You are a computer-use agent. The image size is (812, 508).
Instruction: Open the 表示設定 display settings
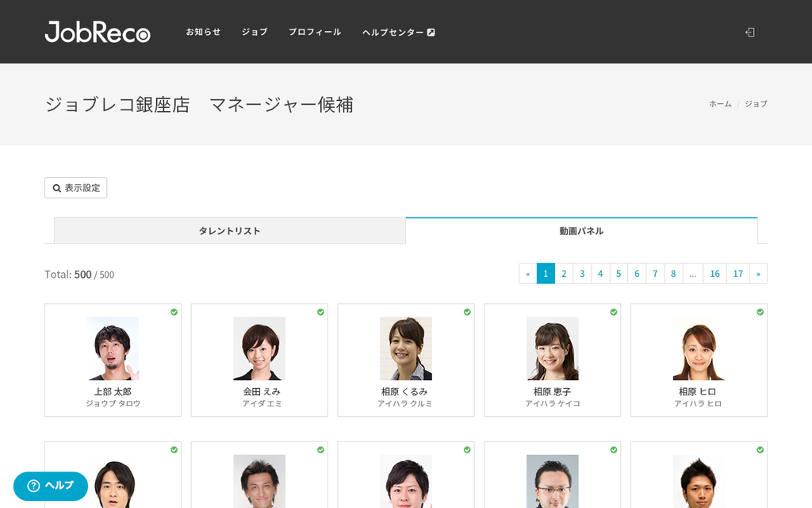click(75, 187)
